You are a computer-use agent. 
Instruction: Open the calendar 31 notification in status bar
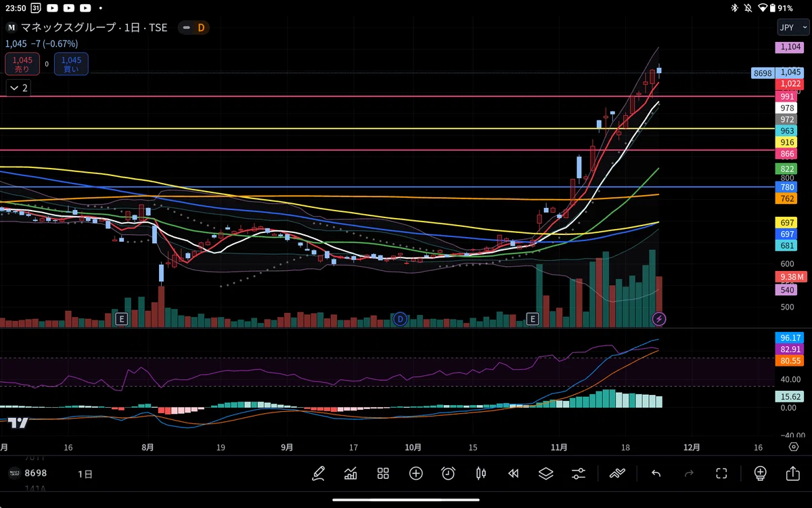(x=35, y=8)
